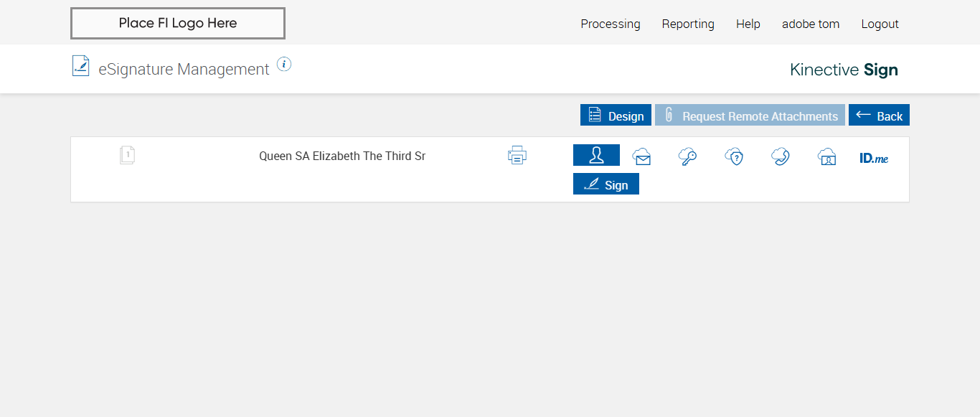Open the adobe tom user menu
980x417 pixels.
click(x=811, y=24)
